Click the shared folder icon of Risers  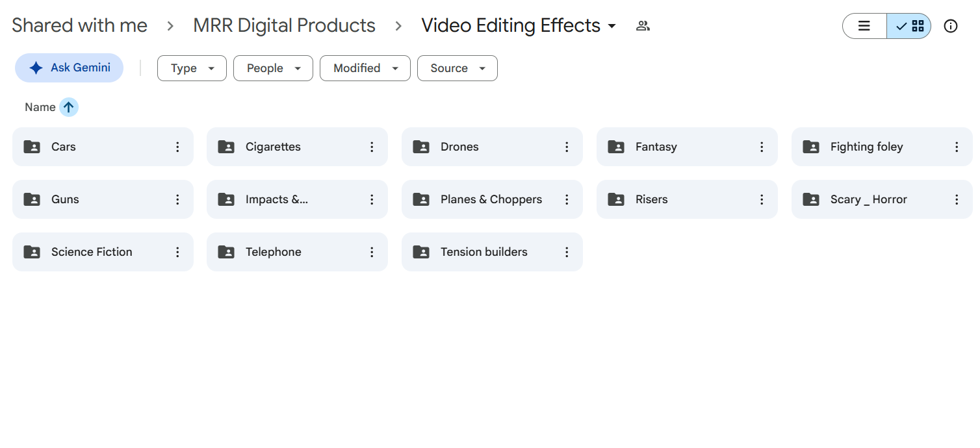tap(616, 199)
